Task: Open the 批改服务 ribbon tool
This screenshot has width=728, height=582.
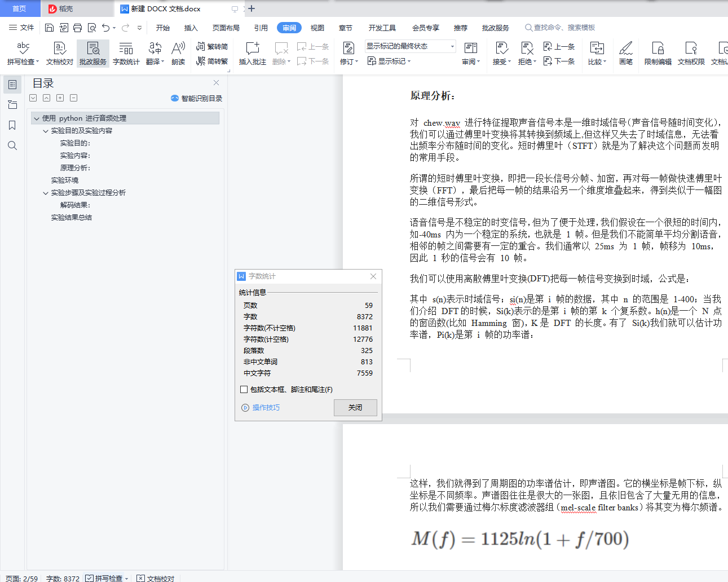Action: point(93,54)
